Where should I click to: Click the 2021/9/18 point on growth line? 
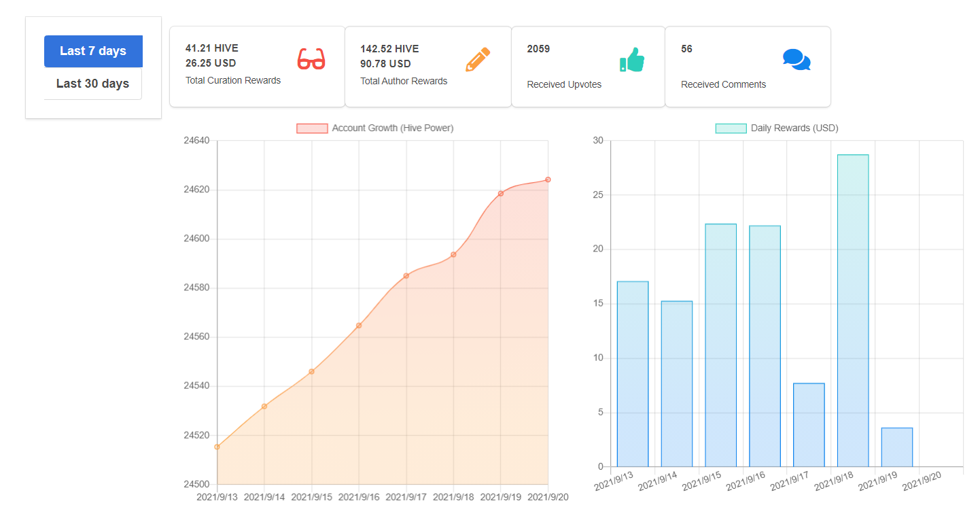tap(453, 254)
